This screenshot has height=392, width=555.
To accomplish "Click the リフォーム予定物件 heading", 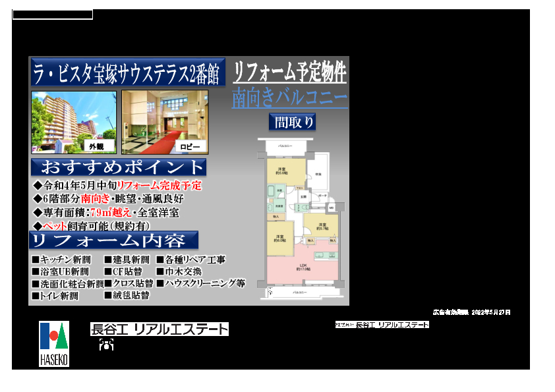I will pyautogui.click(x=289, y=71).
